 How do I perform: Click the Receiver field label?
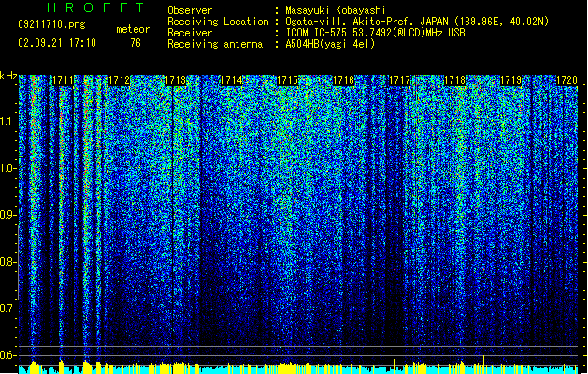coord(190,33)
